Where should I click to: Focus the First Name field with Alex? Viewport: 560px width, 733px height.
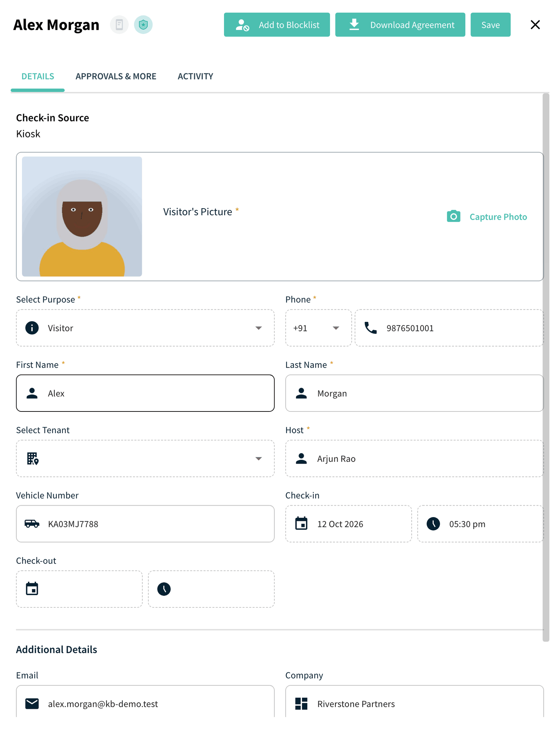click(x=145, y=393)
